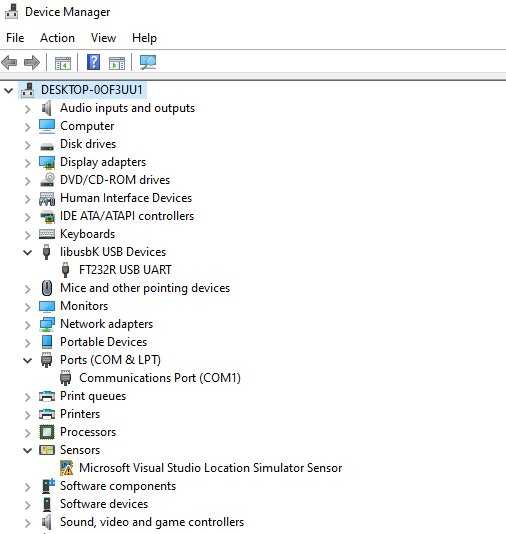Viewport: 506px width, 534px height.
Task: Click the Action pane toolbar icon
Action: [x=116, y=63]
